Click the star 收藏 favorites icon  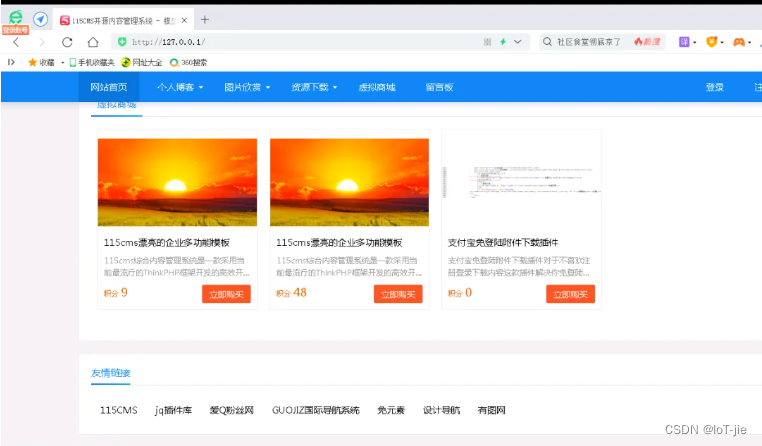pos(41,62)
